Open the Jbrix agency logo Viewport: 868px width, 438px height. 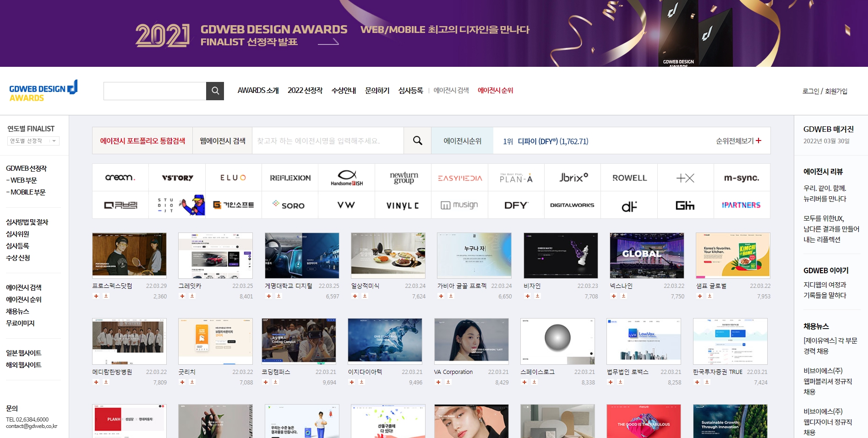(573, 178)
